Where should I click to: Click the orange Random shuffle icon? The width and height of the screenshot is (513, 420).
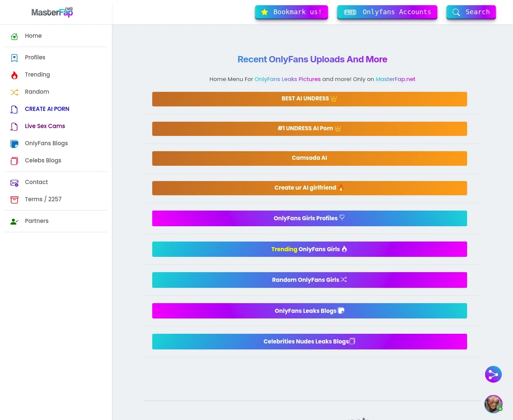click(14, 92)
